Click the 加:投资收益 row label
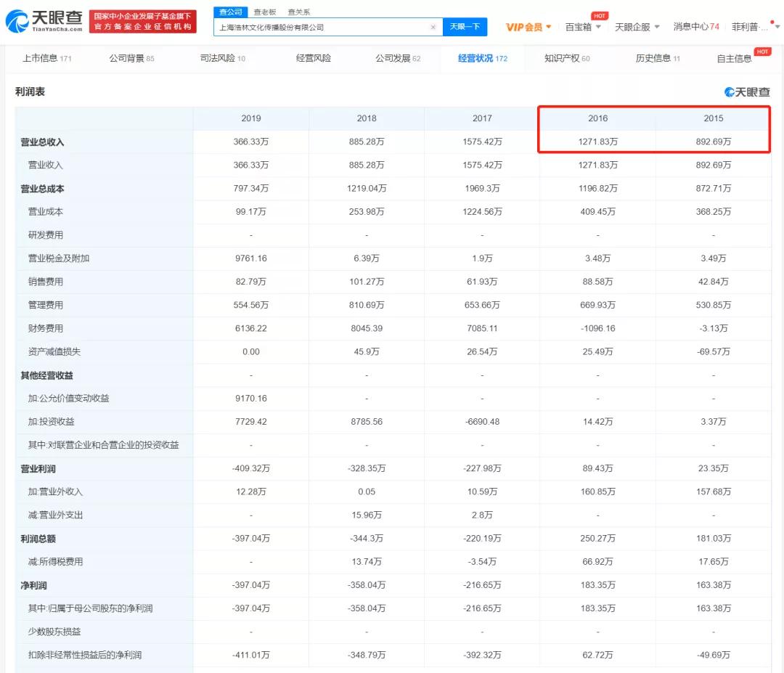The image size is (784, 673). 51,422
